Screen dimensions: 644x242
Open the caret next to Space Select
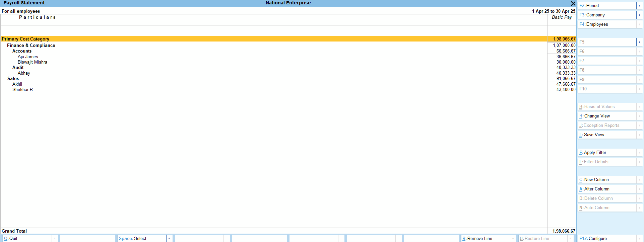[x=169, y=238]
